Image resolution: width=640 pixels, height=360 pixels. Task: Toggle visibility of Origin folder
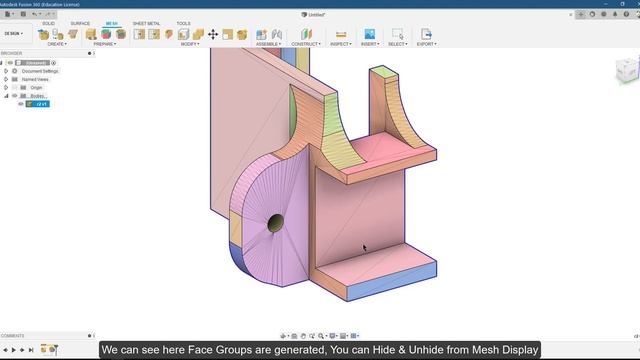tap(15, 88)
